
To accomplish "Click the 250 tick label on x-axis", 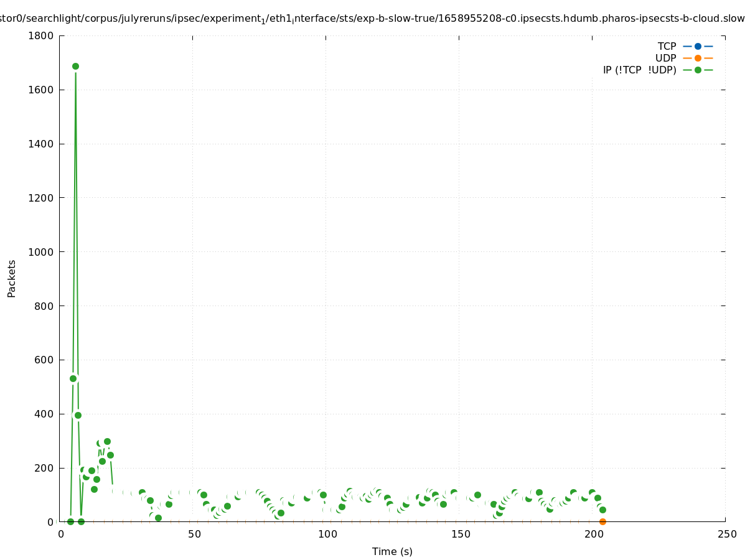I will (x=726, y=534).
